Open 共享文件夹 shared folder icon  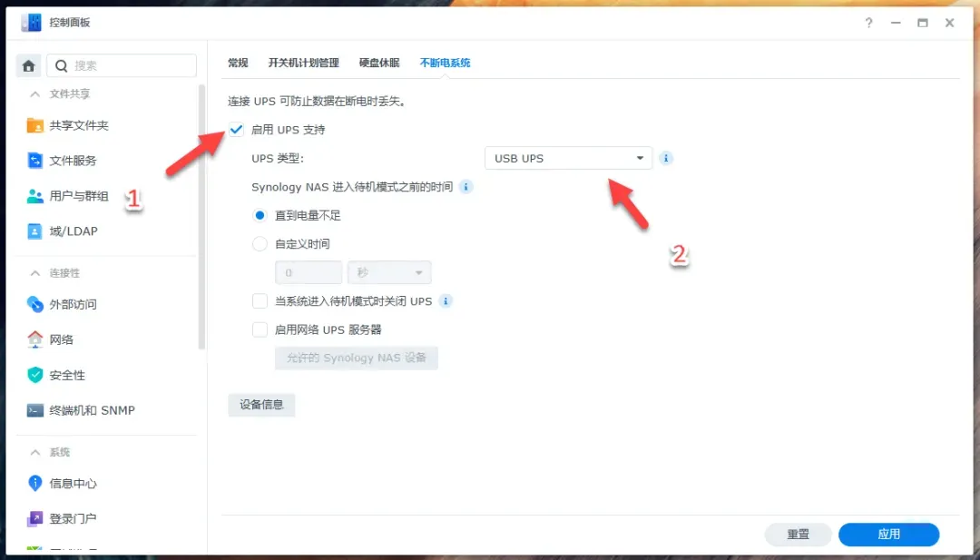click(x=35, y=125)
